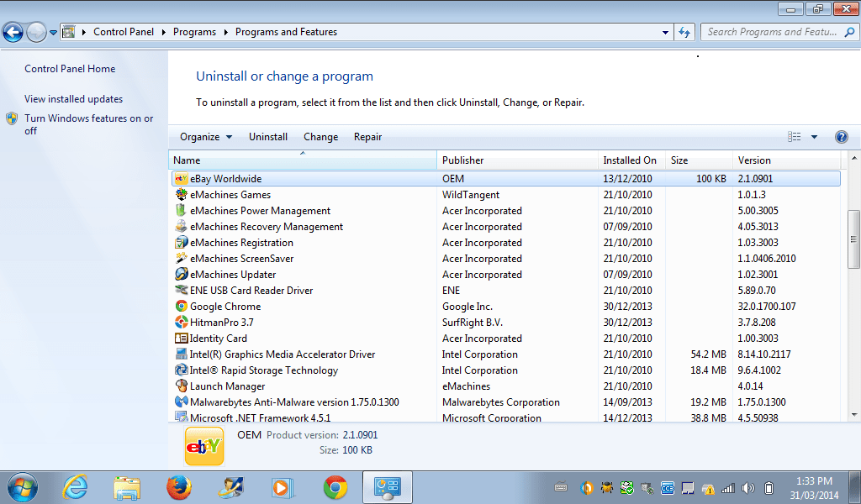This screenshot has height=504, width=861.
Task: Click the Change toolbar button
Action: click(x=320, y=137)
